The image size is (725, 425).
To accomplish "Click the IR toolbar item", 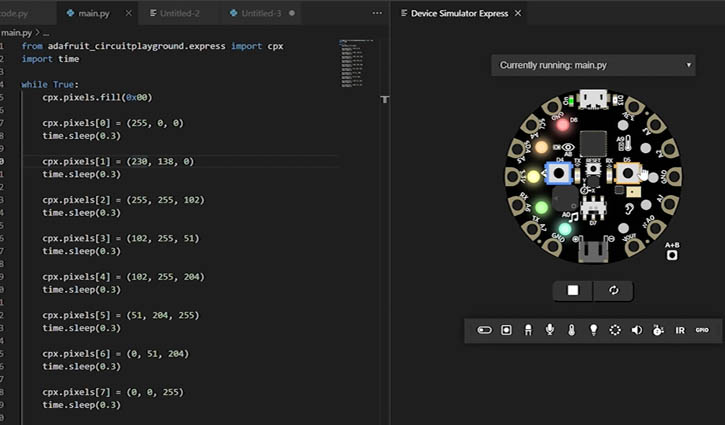I will [x=680, y=330].
